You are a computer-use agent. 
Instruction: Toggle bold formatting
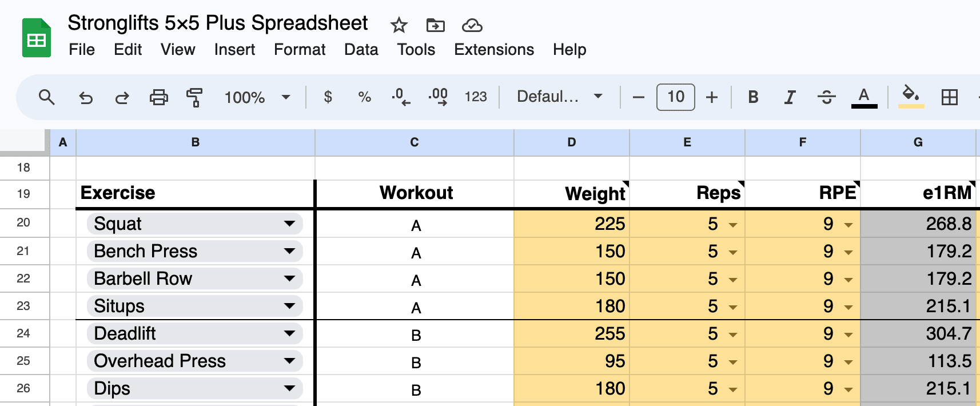(753, 97)
